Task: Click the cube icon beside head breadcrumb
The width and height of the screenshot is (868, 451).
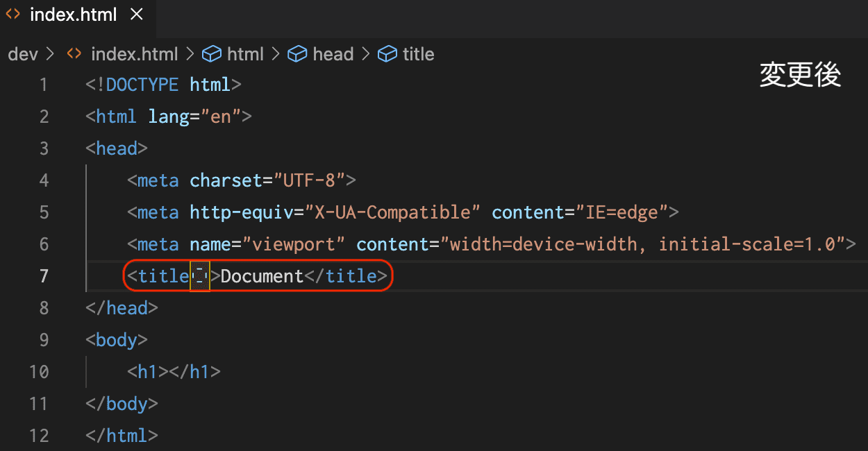Action: point(297,54)
